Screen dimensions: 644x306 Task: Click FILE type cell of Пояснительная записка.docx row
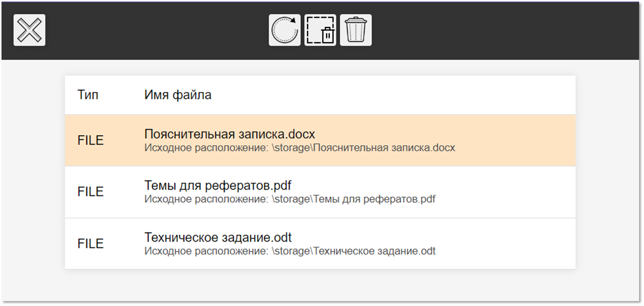[x=90, y=140]
